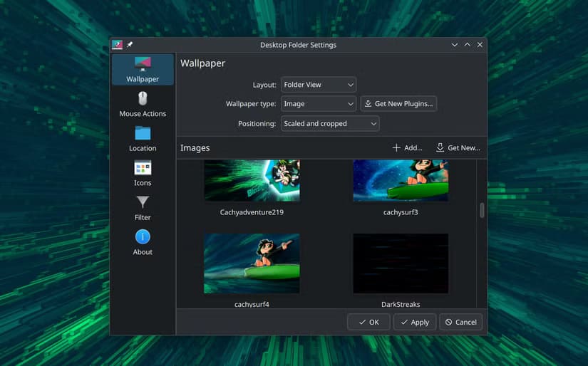Click the window app icon in title bar
Screen dimensions: 588x366
coord(118,45)
